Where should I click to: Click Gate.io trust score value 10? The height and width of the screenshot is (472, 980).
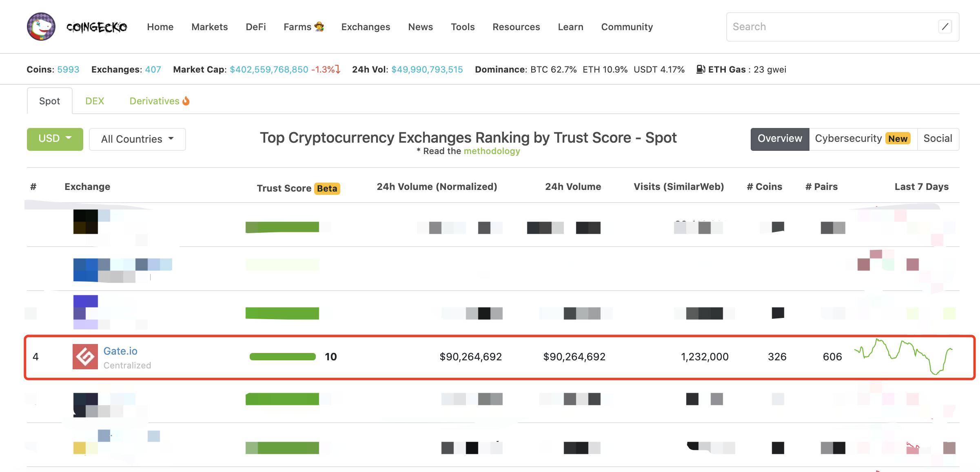[x=331, y=357]
